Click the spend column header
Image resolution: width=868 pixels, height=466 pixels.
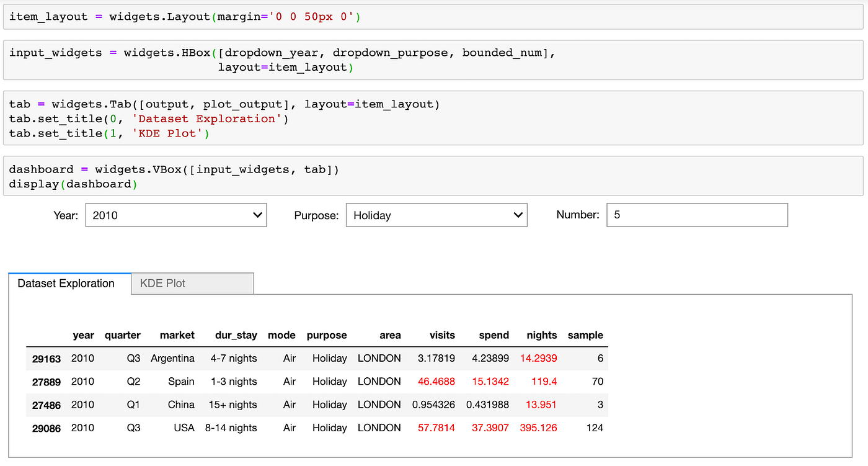(494, 335)
